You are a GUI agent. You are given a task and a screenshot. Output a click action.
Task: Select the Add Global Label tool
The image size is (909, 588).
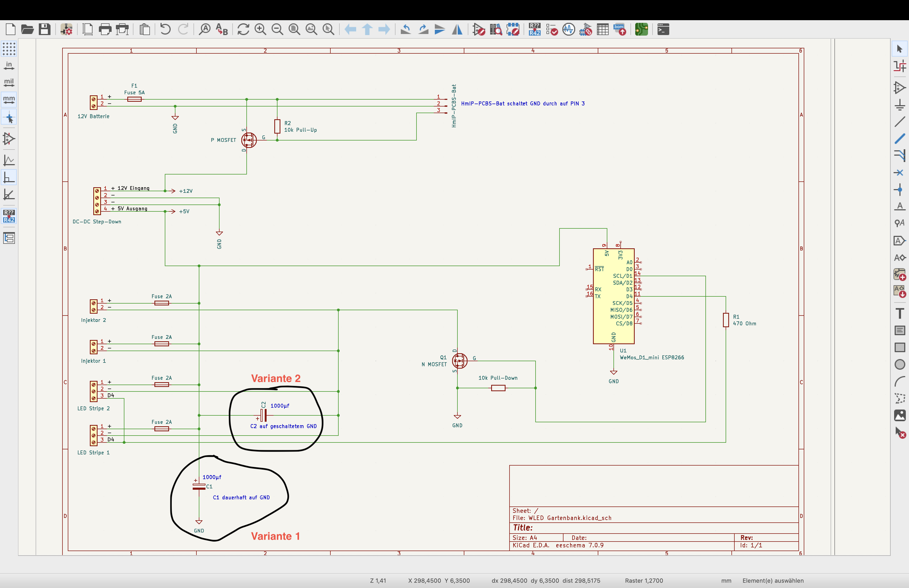point(899,241)
